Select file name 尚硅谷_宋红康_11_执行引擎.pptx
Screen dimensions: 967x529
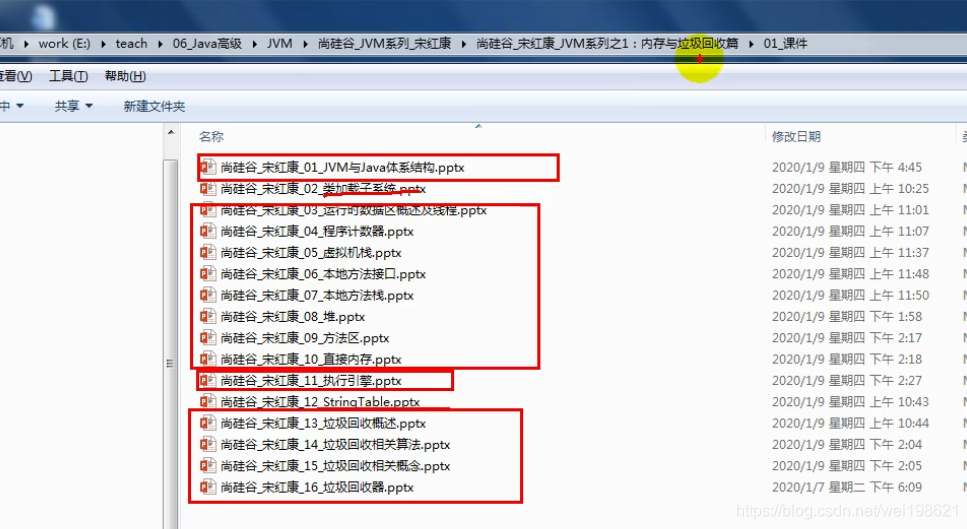(x=311, y=380)
